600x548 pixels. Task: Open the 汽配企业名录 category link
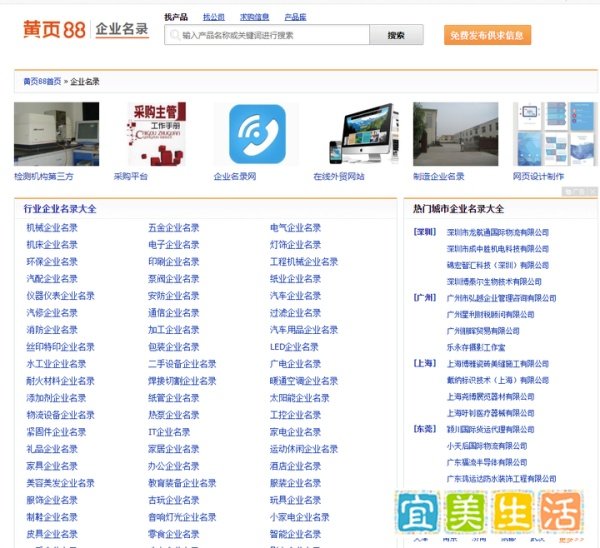coord(52,279)
